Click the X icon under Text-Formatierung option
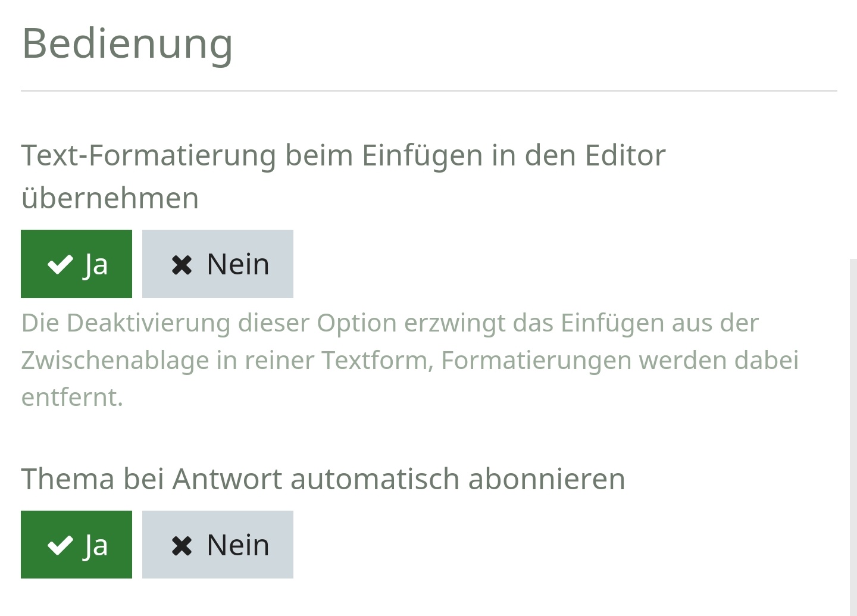The image size is (857, 616). (x=182, y=265)
